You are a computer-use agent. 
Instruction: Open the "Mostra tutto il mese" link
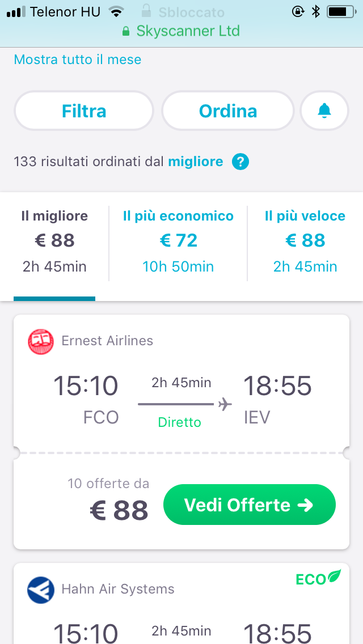tap(78, 60)
